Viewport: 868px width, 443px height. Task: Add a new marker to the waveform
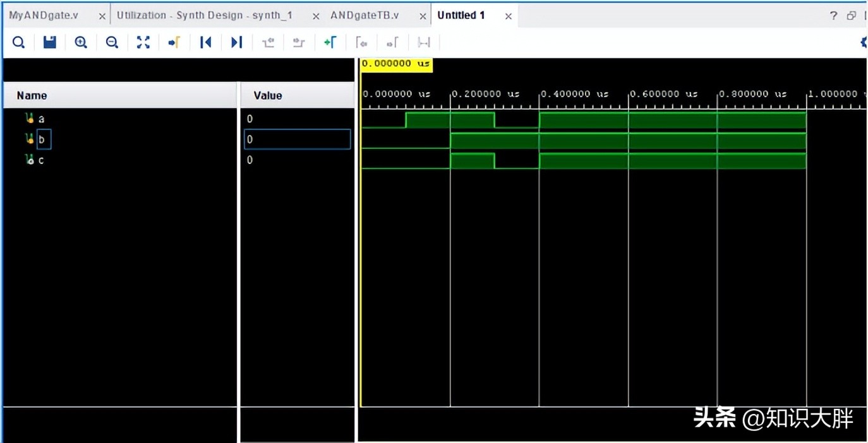point(329,42)
